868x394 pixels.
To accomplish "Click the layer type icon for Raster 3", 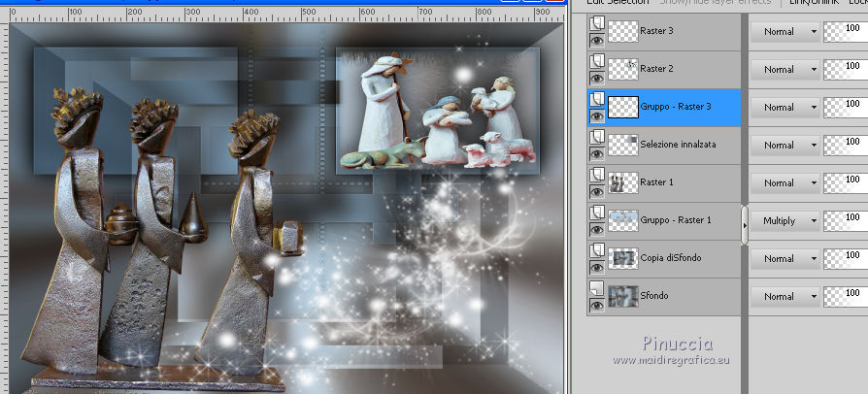I will click(597, 22).
